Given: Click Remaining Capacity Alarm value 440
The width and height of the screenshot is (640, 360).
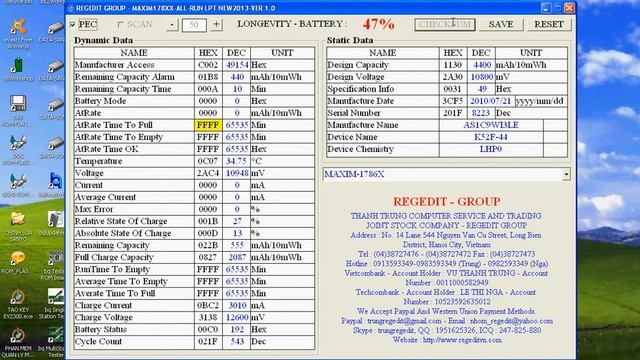Looking at the screenshot, I should [x=236, y=77].
